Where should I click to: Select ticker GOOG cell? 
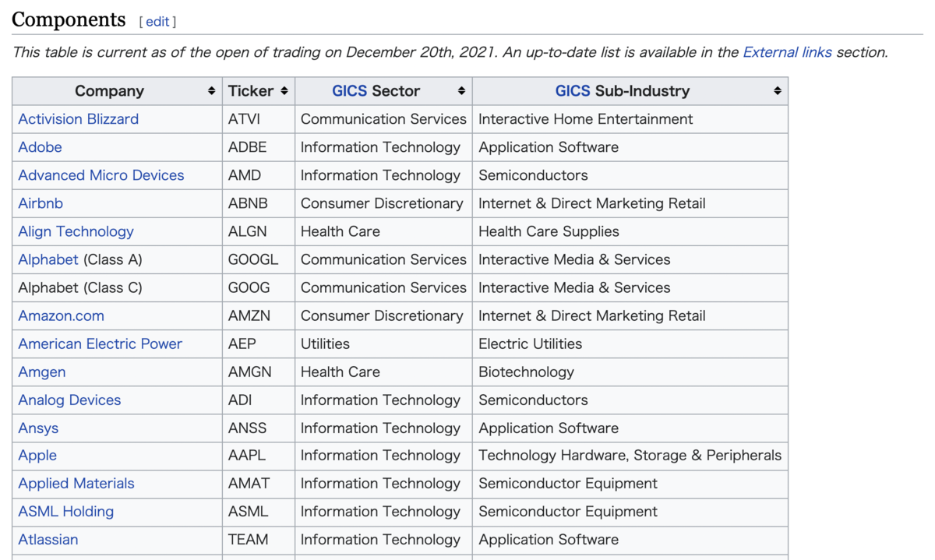(259, 287)
